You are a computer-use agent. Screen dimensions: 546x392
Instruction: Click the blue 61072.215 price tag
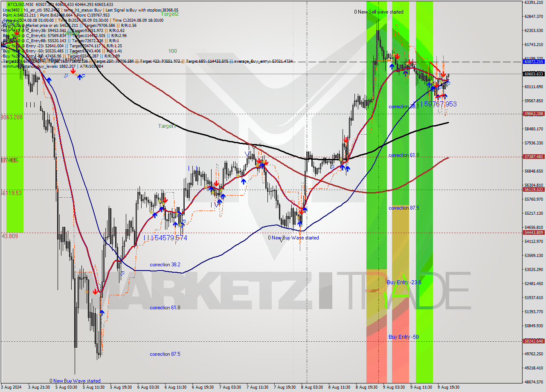tap(534, 62)
